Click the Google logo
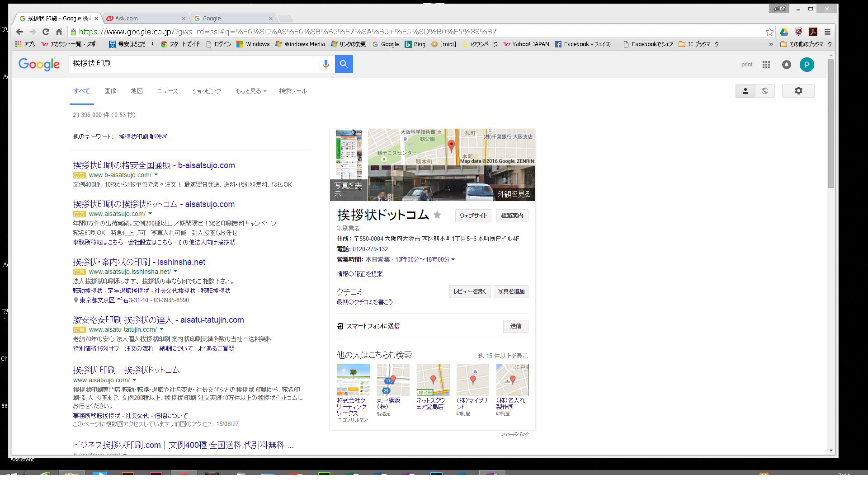This screenshot has width=868, height=488. tap(39, 65)
